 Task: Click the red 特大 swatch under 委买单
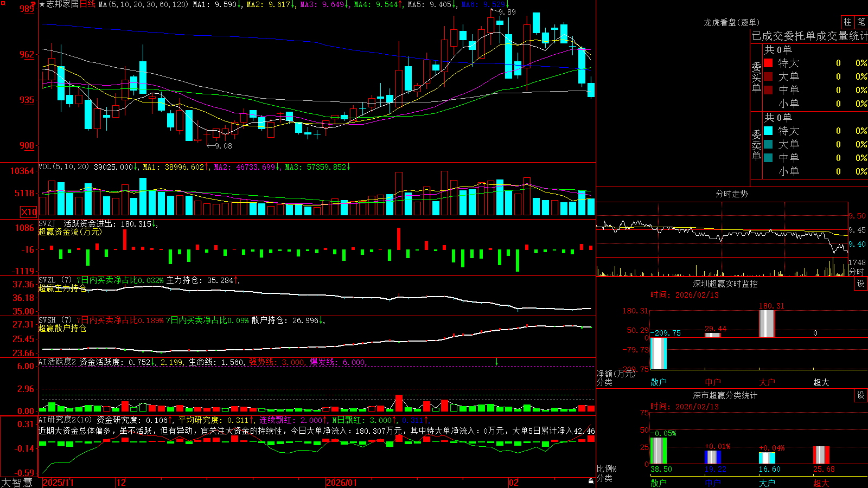[x=768, y=63]
